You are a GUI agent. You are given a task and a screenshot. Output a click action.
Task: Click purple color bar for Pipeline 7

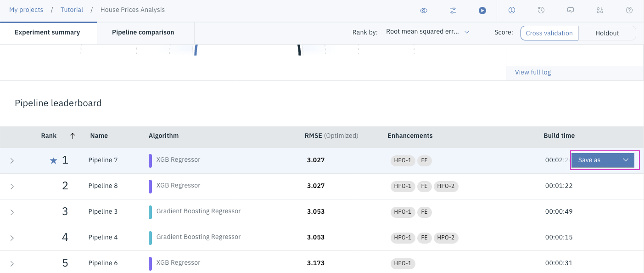point(150,160)
